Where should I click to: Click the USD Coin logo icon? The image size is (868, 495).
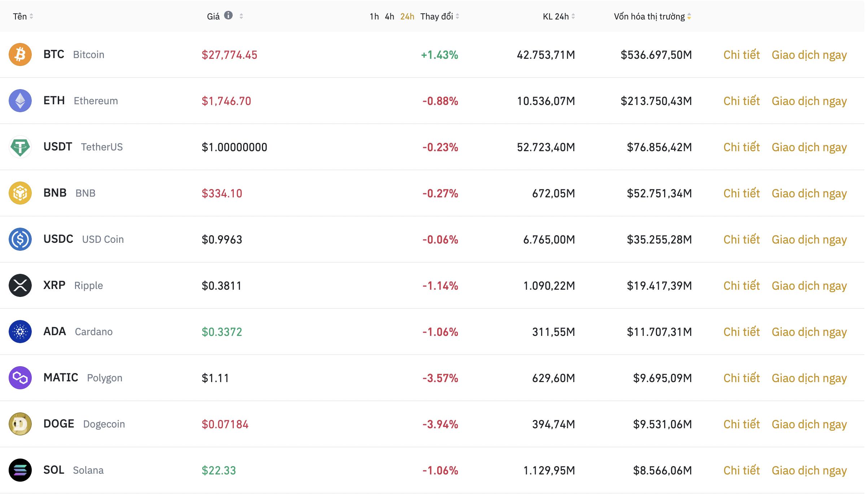click(20, 239)
